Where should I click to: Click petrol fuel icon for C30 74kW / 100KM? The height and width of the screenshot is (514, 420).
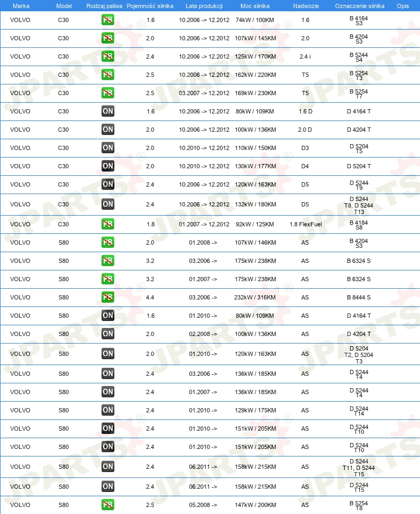click(x=108, y=20)
